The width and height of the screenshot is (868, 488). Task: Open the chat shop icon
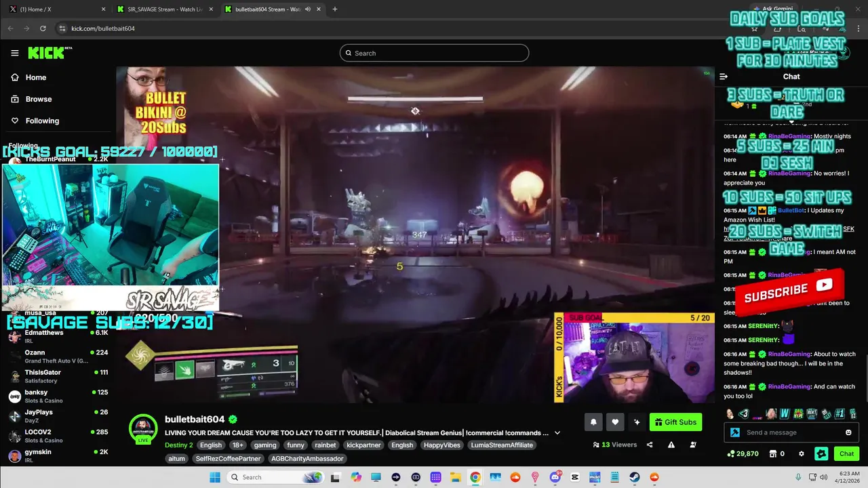point(774,453)
